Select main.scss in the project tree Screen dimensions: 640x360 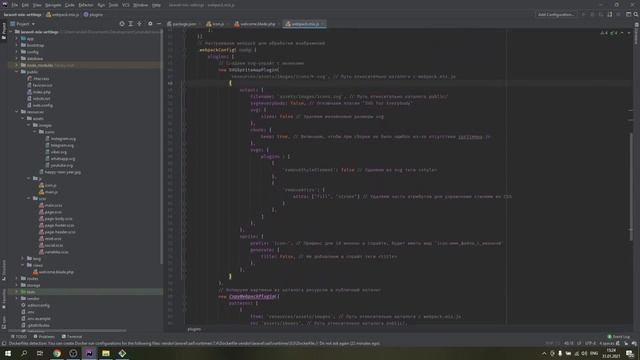pyautogui.click(x=51, y=205)
